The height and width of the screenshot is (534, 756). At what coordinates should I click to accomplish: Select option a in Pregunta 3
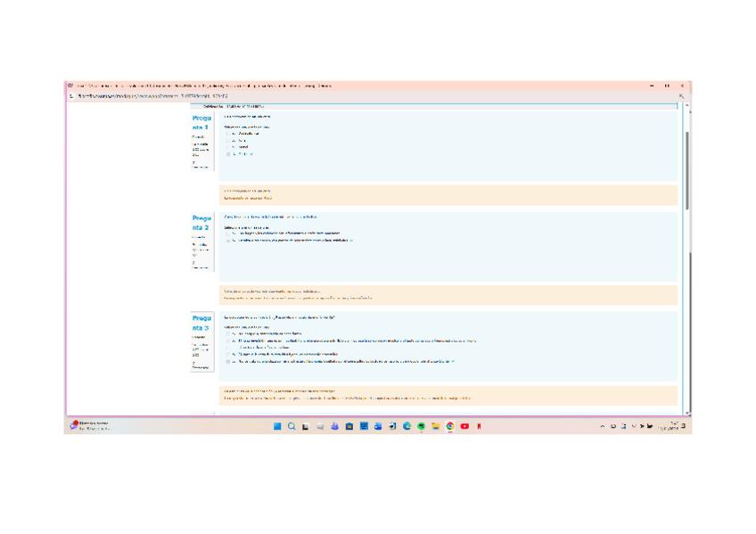(229, 333)
